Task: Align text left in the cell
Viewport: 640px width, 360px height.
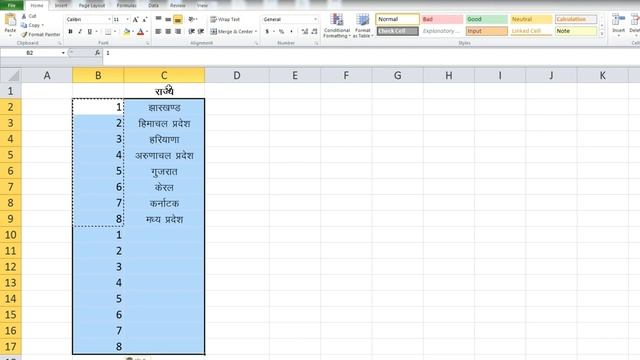Action: [x=158, y=31]
